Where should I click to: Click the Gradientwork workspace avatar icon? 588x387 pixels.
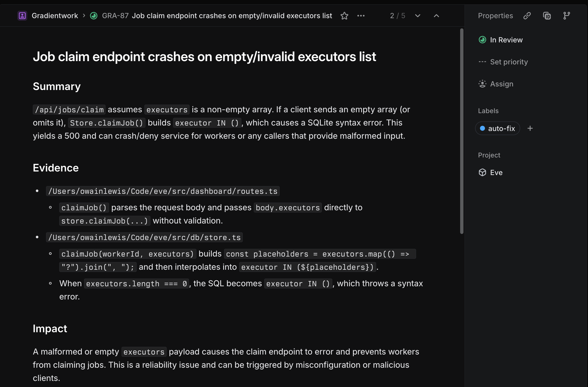click(22, 16)
